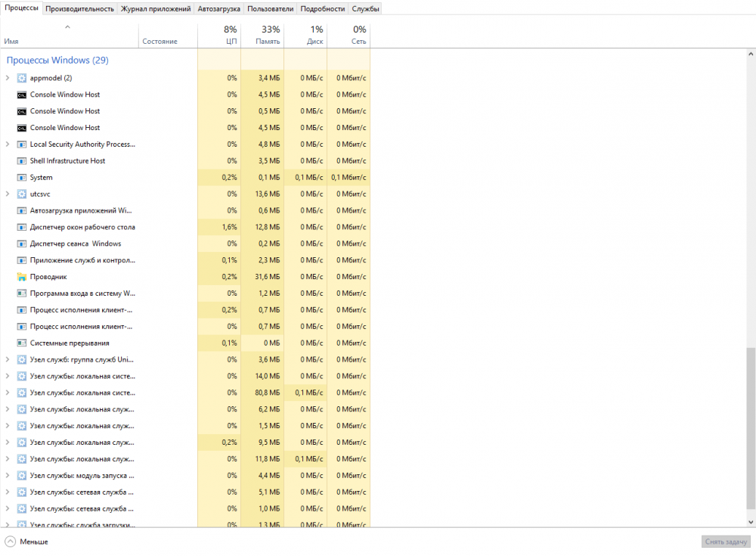The height and width of the screenshot is (556, 756).
Task: Click the Программа входа в систему icon
Action: 22,294
